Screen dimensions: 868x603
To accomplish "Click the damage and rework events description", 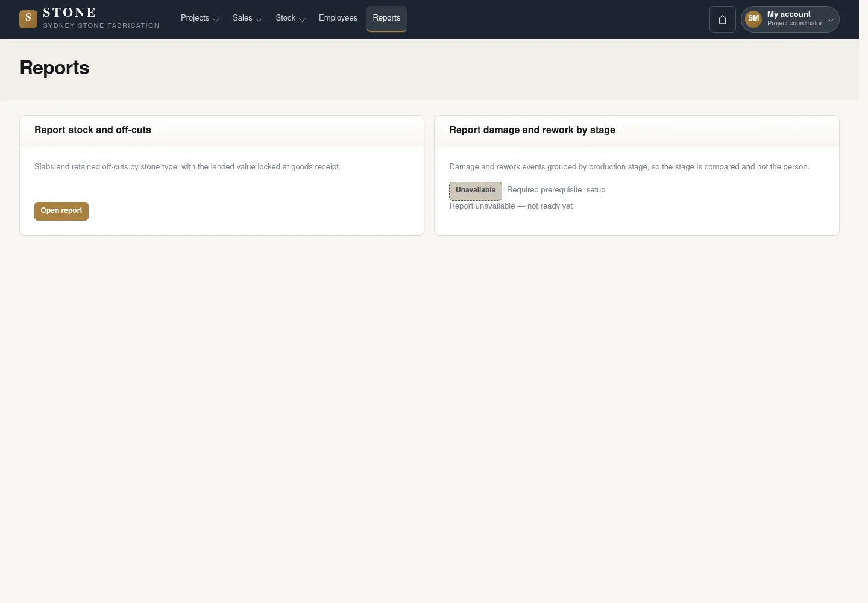I will point(629,167).
